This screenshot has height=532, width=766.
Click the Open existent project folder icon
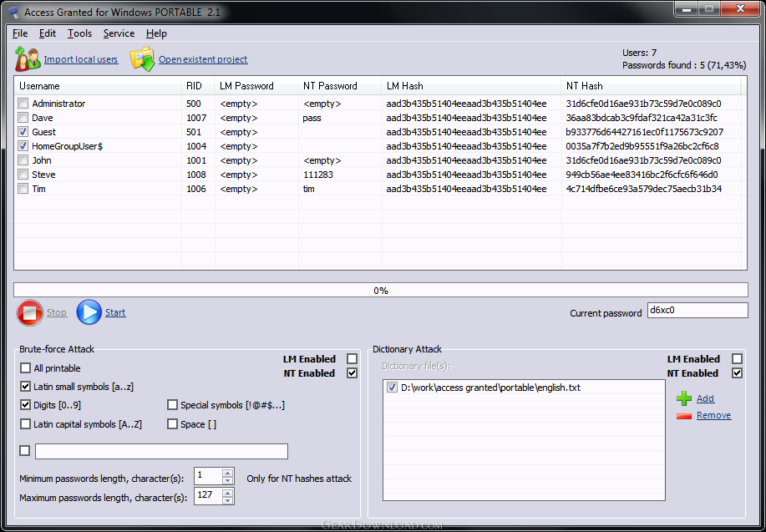click(x=142, y=59)
